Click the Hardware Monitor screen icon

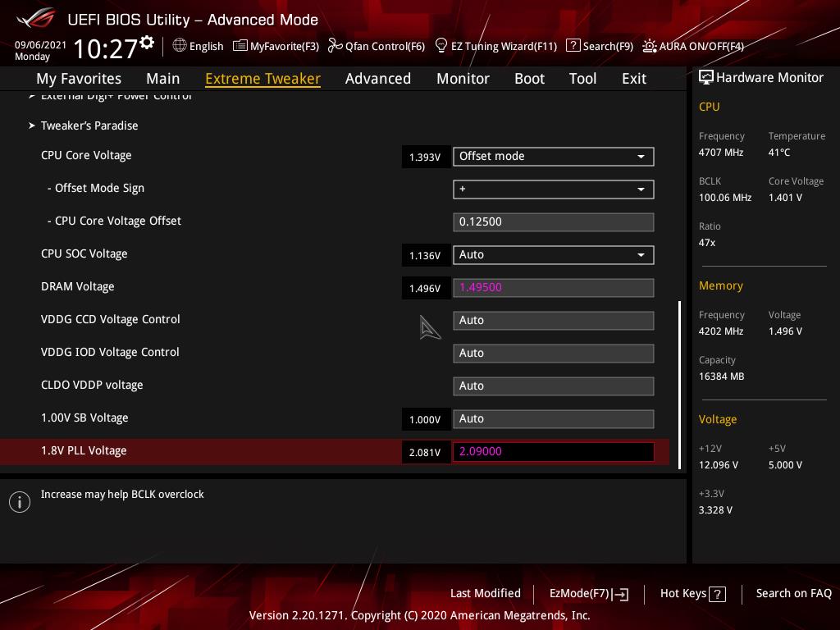706,78
